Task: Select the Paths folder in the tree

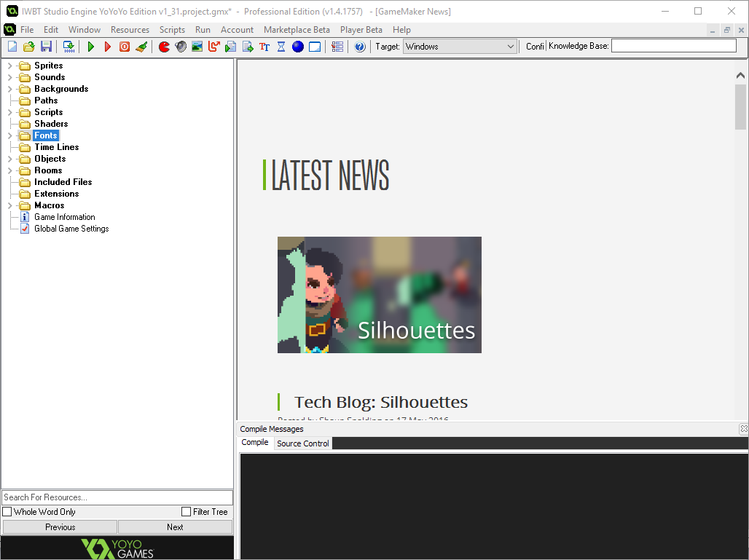Action: 46,100
